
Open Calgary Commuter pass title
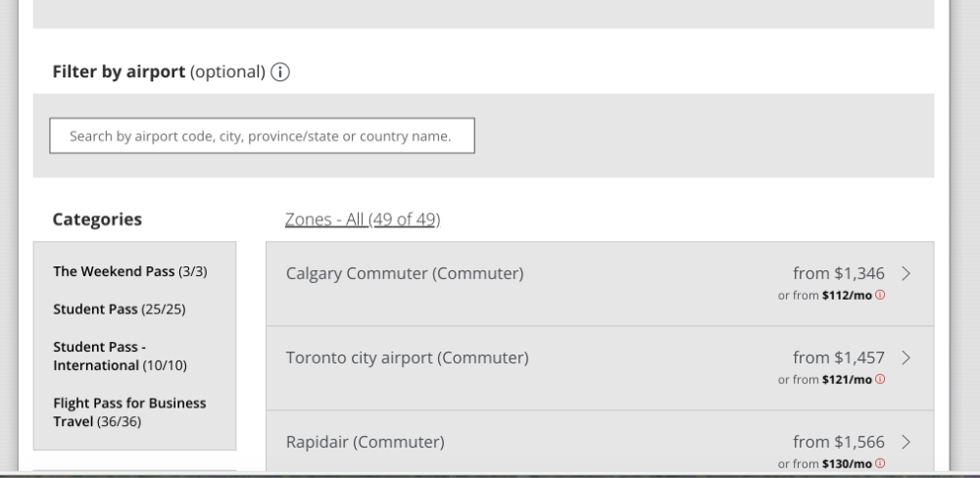(x=405, y=274)
